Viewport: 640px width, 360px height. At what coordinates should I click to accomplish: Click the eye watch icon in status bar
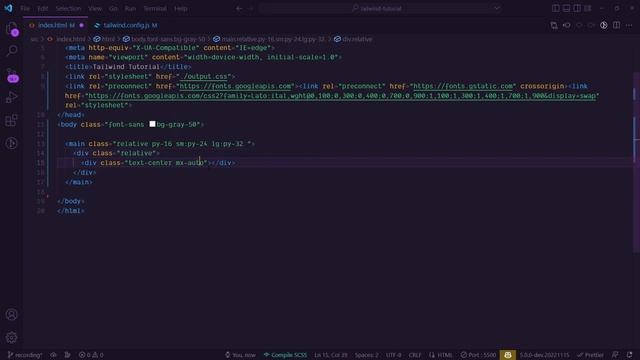tap(53, 355)
